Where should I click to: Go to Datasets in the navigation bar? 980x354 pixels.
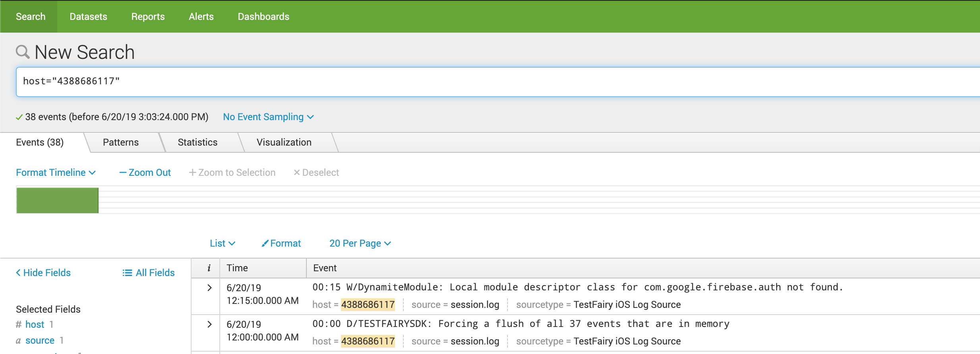click(x=88, y=17)
